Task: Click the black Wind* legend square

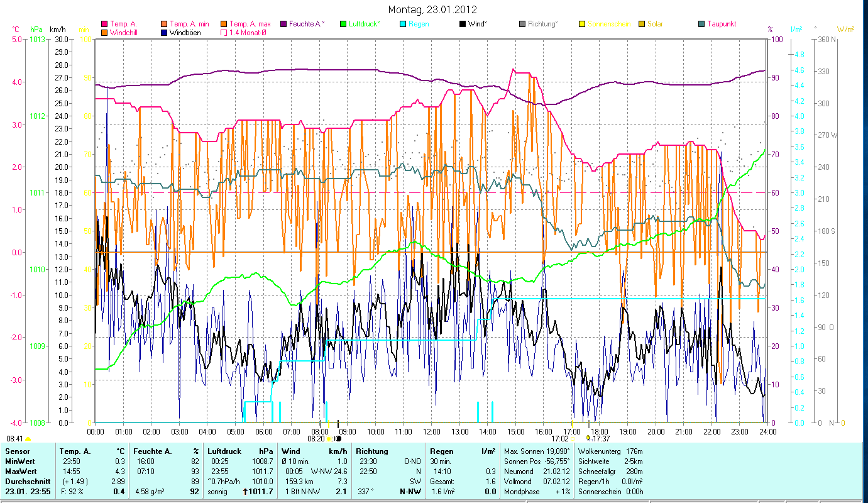Action: (463, 24)
